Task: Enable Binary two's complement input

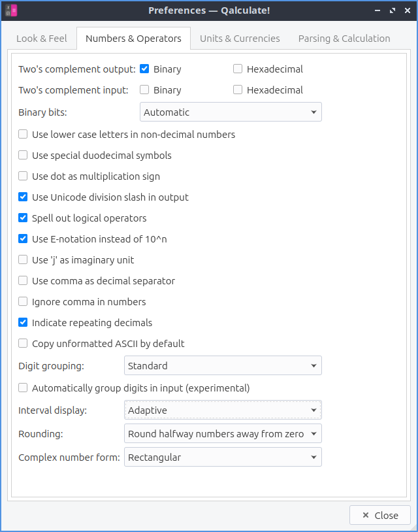Action: [x=145, y=90]
